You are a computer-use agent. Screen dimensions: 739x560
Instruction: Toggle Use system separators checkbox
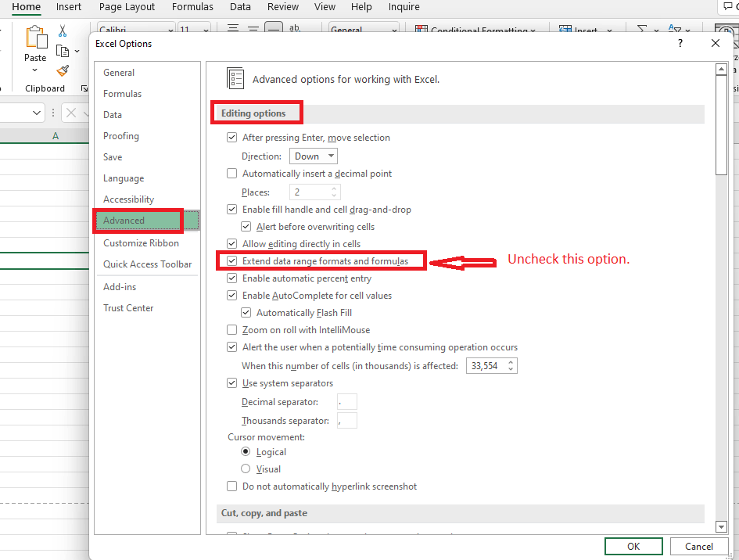(x=232, y=382)
